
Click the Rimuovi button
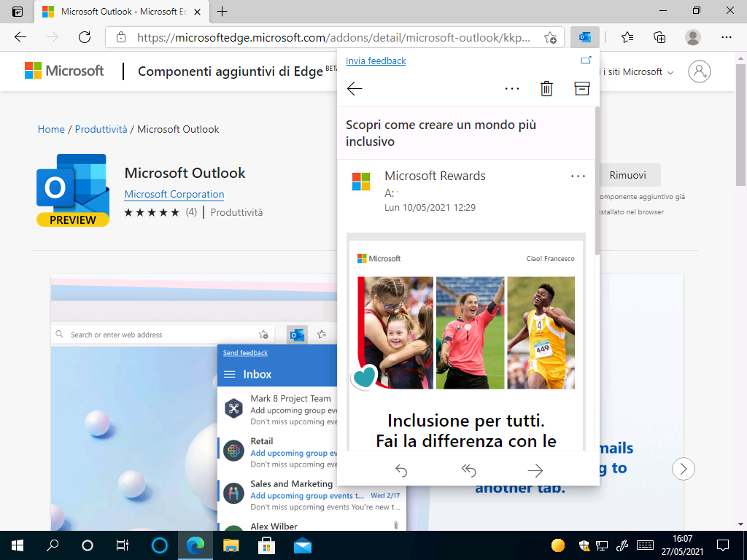click(627, 175)
